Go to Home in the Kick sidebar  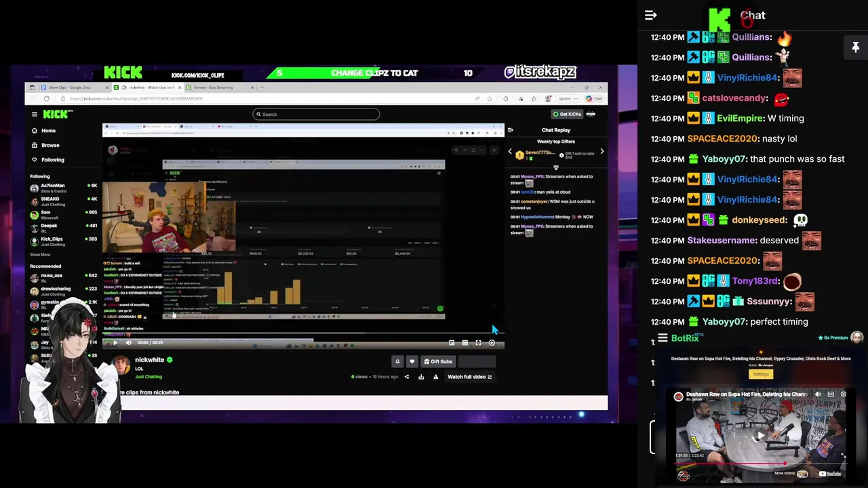point(48,130)
